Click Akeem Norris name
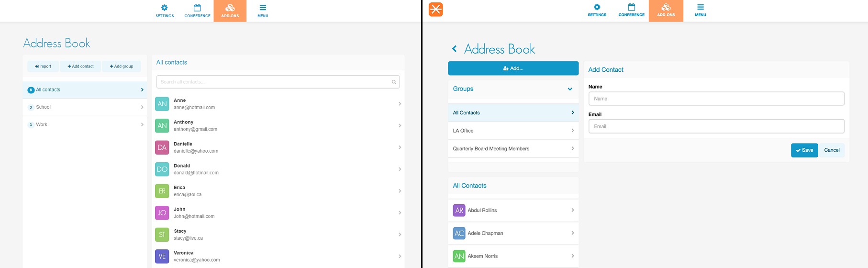 (482, 256)
